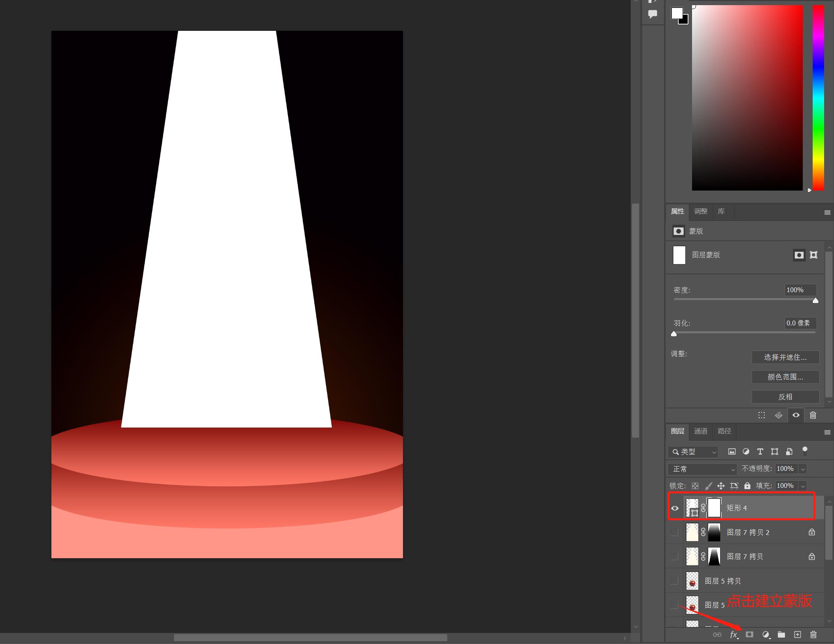Image resolution: width=834 pixels, height=644 pixels.
Task: Switch to the 调整 tab
Action: tap(701, 211)
